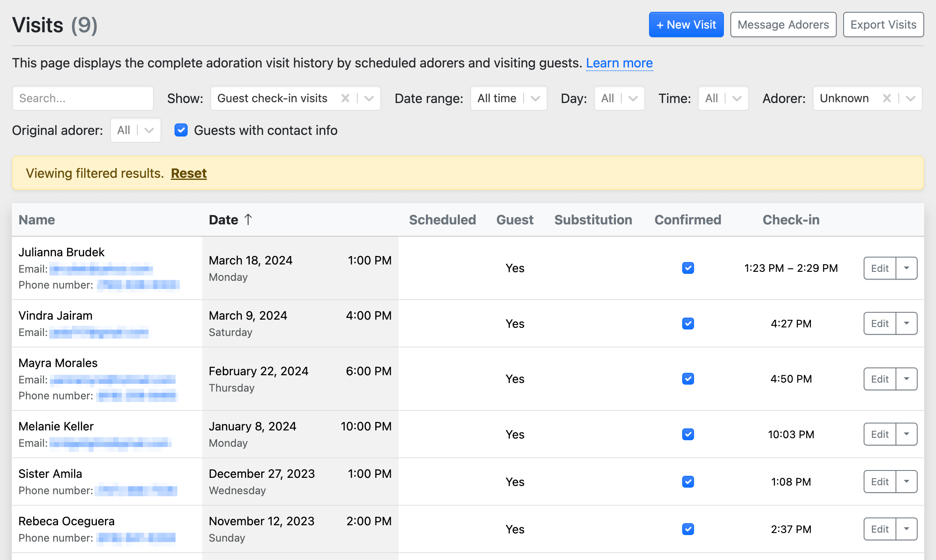Expand the Date range dropdown

pos(535,98)
